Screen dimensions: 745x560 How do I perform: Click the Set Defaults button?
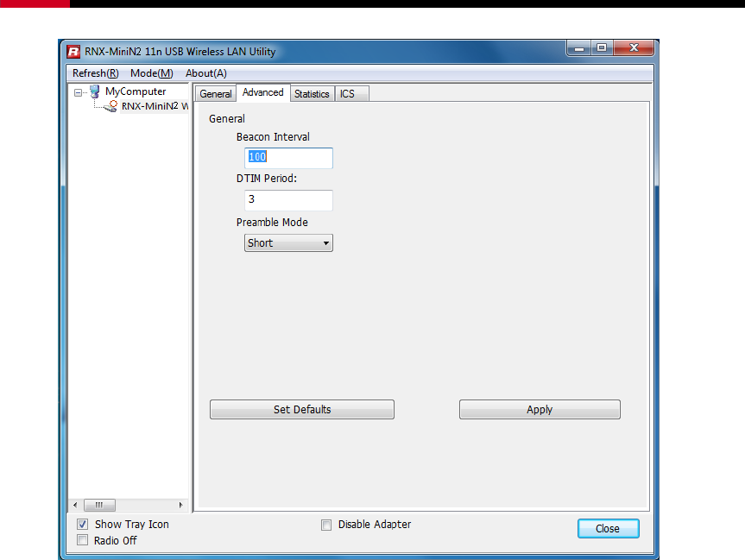tap(302, 410)
